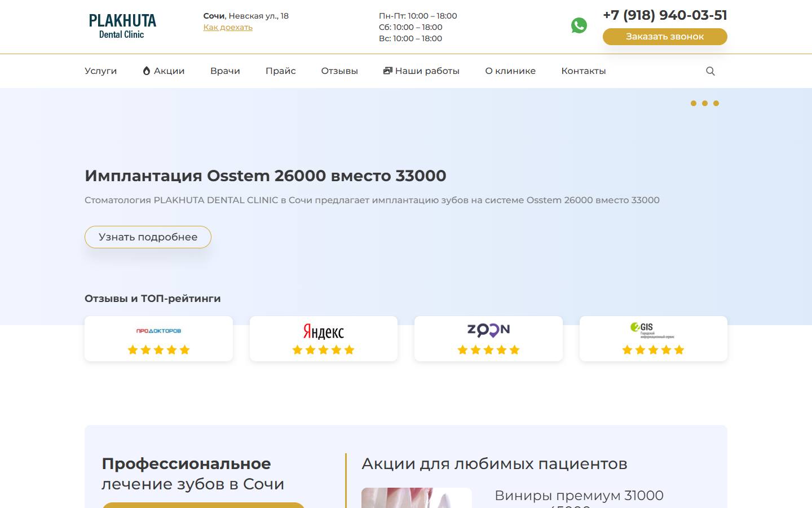The width and height of the screenshot is (812, 508).
Task: Click Заказать звонок button
Action: (665, 37)
